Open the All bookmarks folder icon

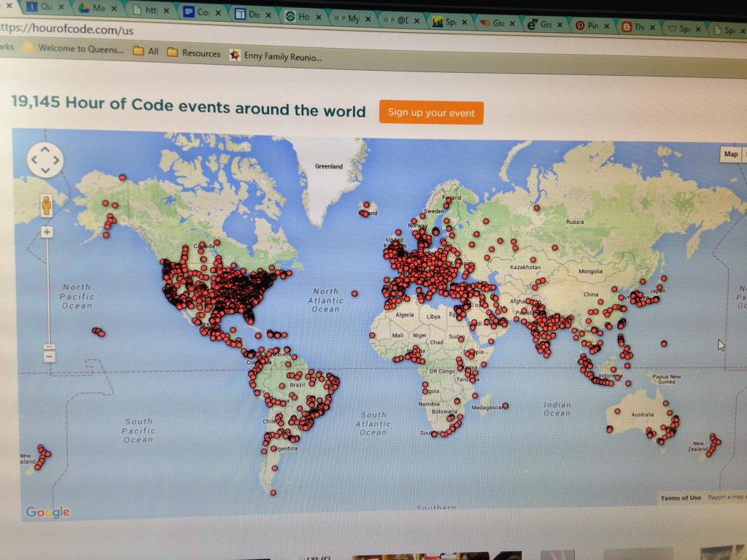coord(138,53)
